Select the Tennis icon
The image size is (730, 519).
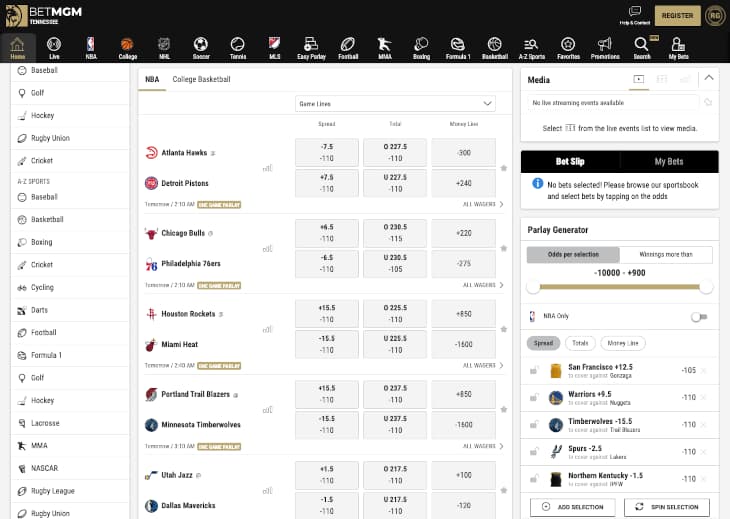[x=237, y=48]
